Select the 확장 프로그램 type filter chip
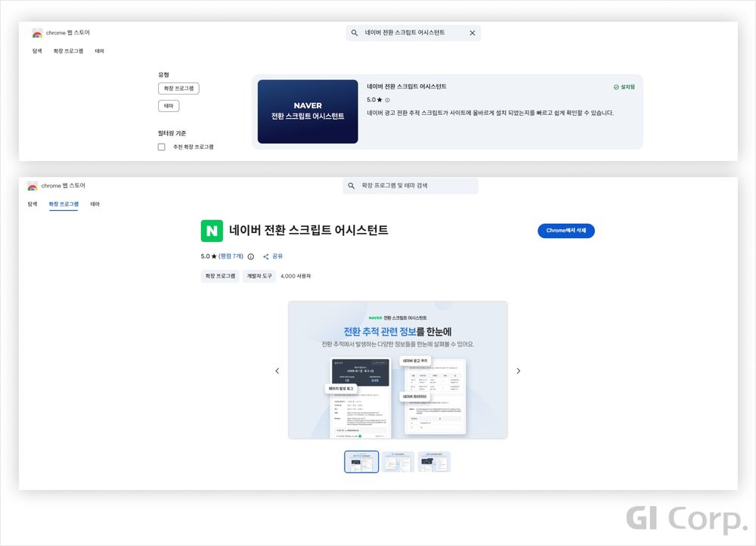 [x=178, y=88]
